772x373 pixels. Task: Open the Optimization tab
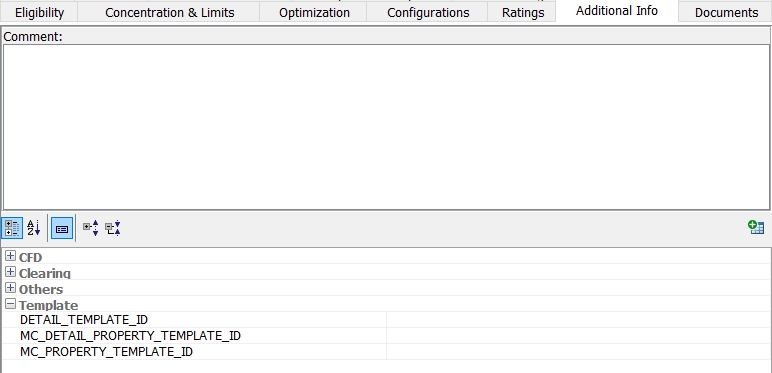[314, 12]
